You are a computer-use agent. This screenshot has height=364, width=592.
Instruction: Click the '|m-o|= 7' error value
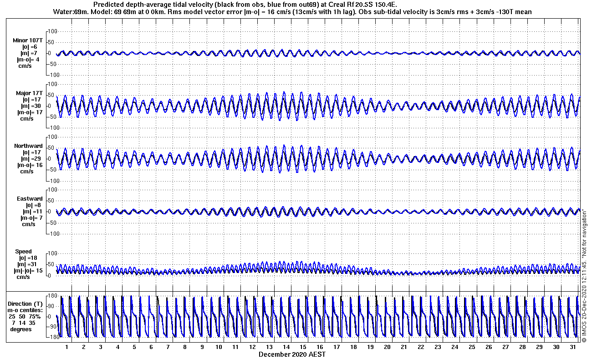[x=31, y=218]
